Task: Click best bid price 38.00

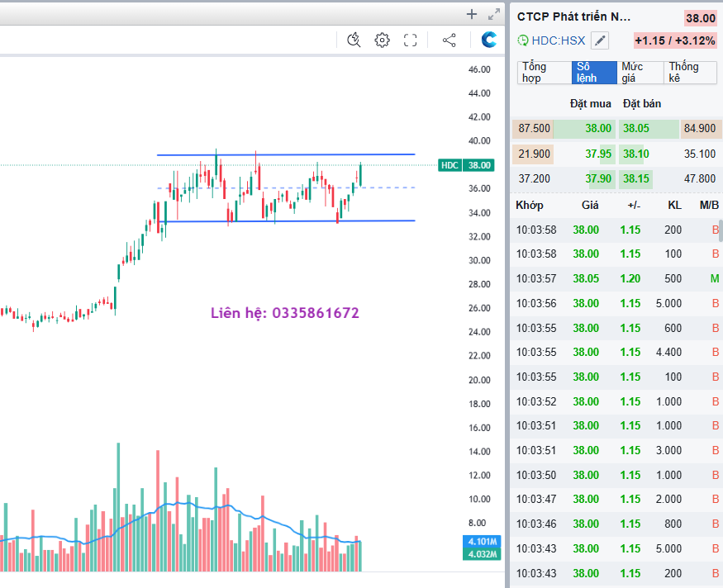Action: click(598, 129)
